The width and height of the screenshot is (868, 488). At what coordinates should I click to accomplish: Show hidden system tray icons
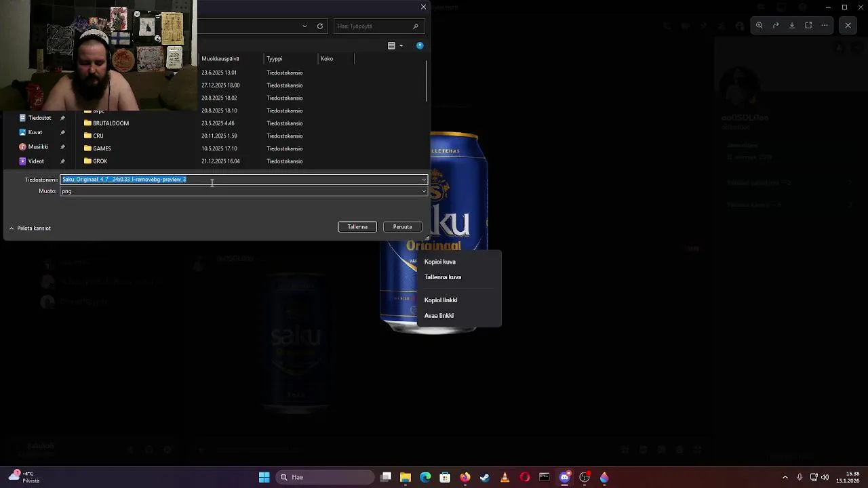click(785, 477)
